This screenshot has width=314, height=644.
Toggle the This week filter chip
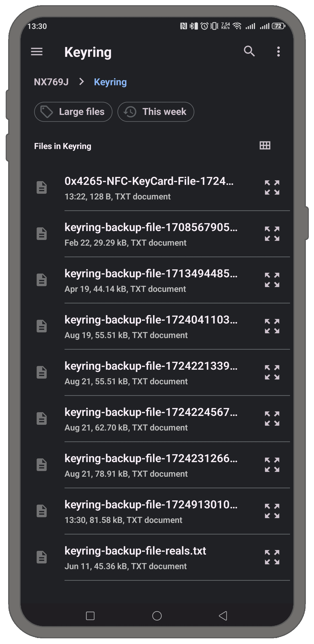(156, 112)
